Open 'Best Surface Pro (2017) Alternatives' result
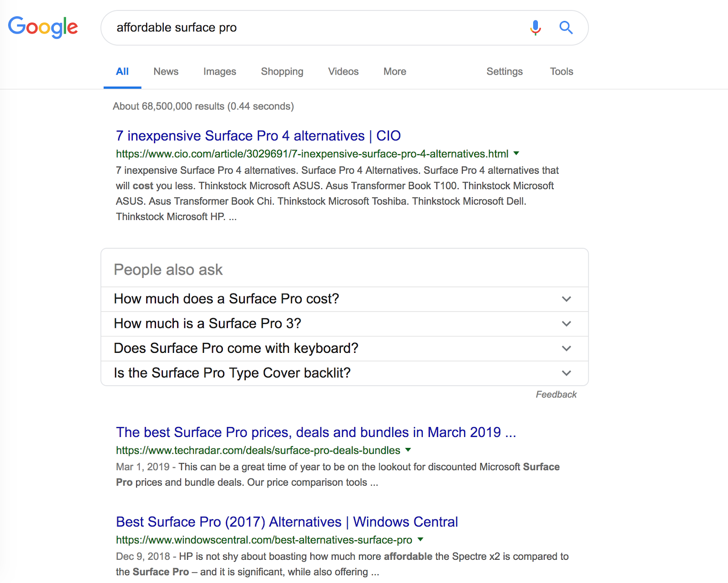 287,522
